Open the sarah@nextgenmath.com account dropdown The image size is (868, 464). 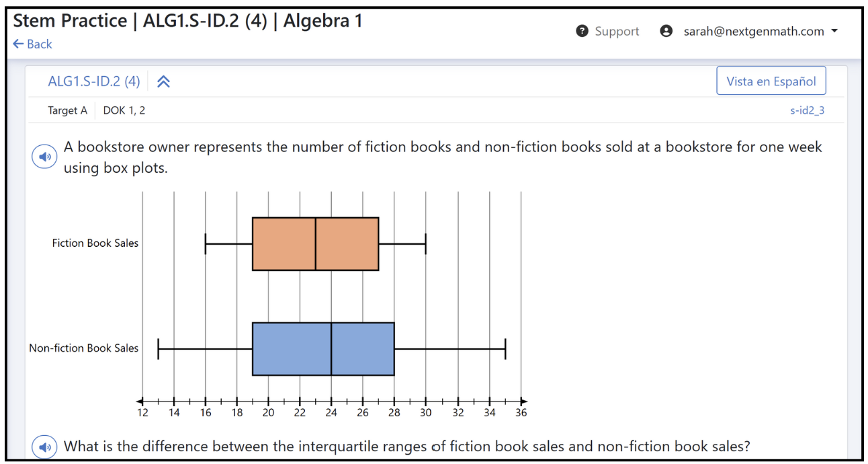[750, 31]
